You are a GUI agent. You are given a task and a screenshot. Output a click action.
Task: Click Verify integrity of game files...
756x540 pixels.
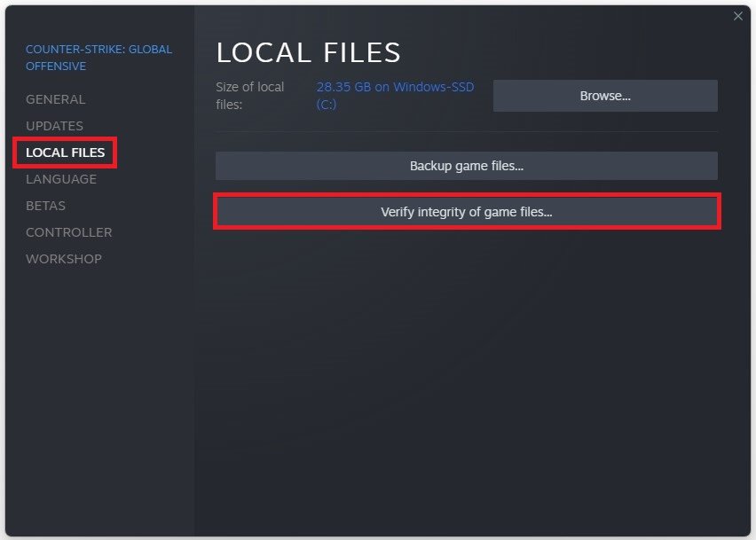coord(466,212)
